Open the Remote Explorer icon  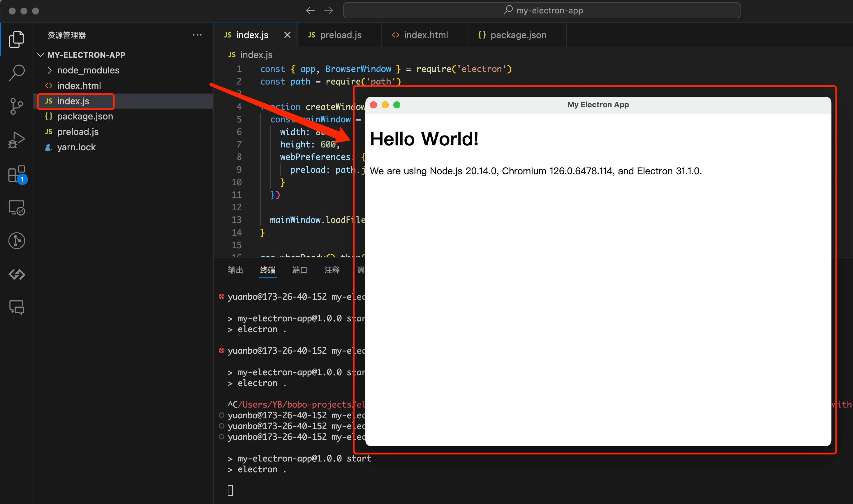(x=16, y=207)
